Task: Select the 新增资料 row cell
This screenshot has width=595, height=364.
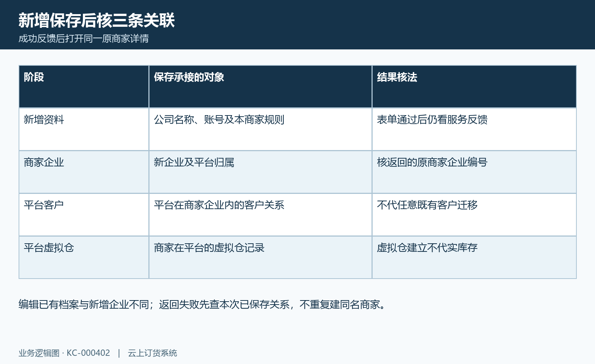Action: coord(84,129)
